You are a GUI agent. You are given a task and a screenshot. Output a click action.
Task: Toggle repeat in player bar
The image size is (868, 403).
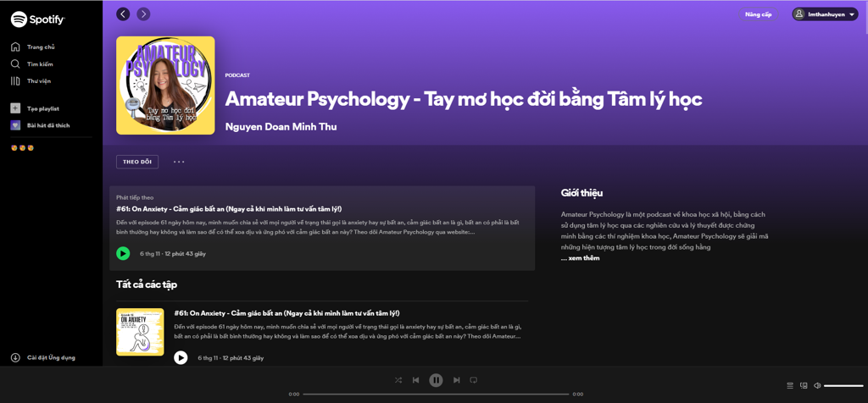point(473,380)
